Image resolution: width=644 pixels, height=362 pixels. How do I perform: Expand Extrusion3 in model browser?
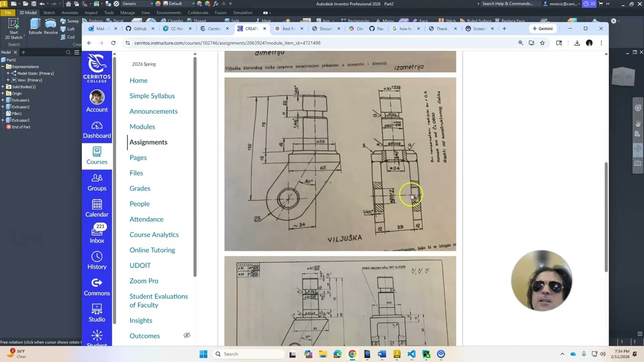[x=3, y=120]
